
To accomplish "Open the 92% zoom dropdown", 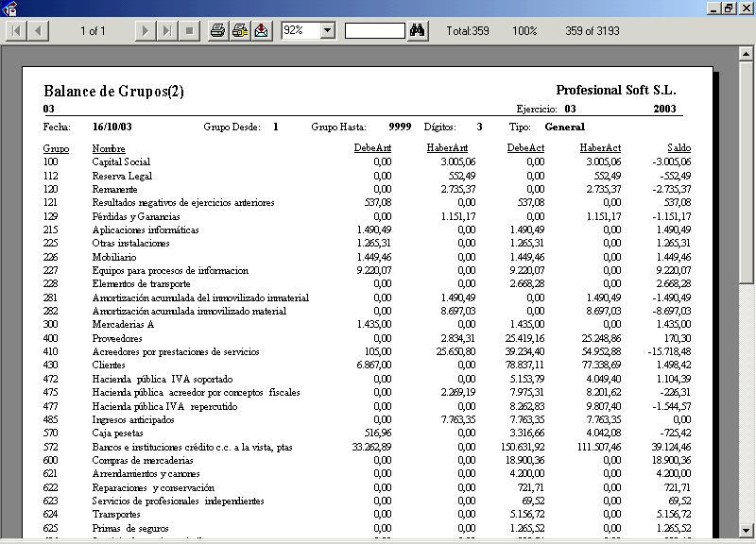I will pos(328,31).
